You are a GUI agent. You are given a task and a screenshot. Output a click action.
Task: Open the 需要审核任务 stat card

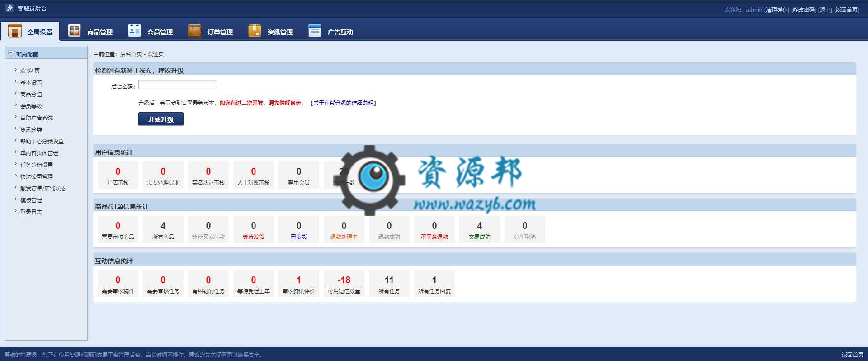[x=163, y=284]
